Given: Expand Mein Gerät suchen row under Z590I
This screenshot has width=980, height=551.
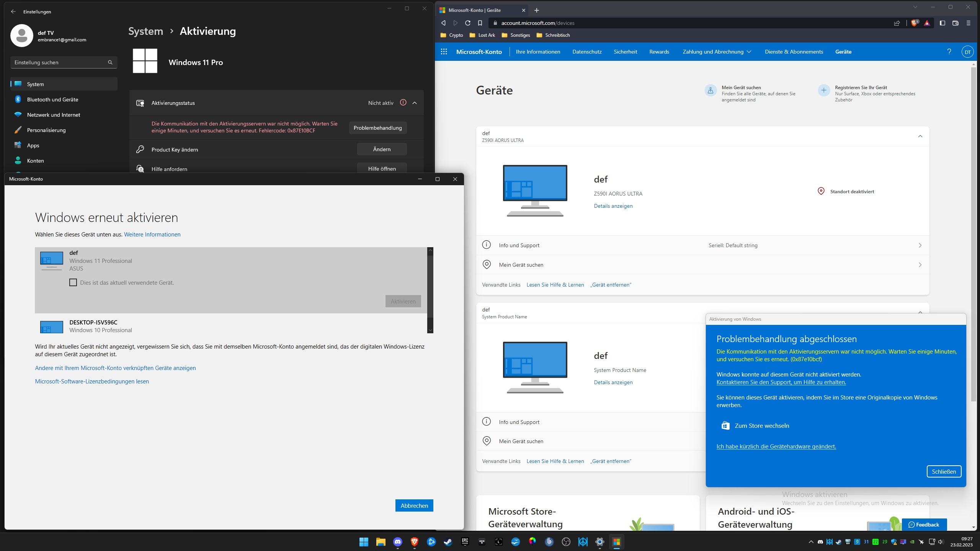Looking at the screenshot, I should 702,265.
